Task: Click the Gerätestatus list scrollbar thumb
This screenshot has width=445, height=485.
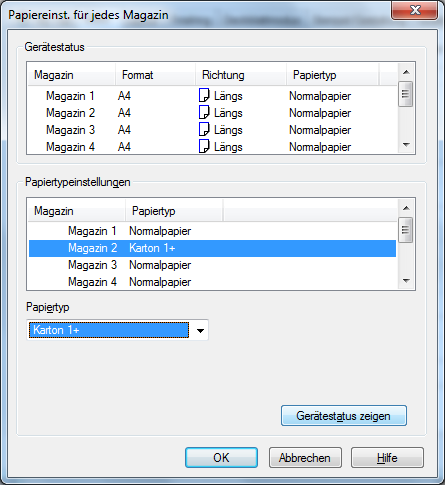Action: (406, 94)
